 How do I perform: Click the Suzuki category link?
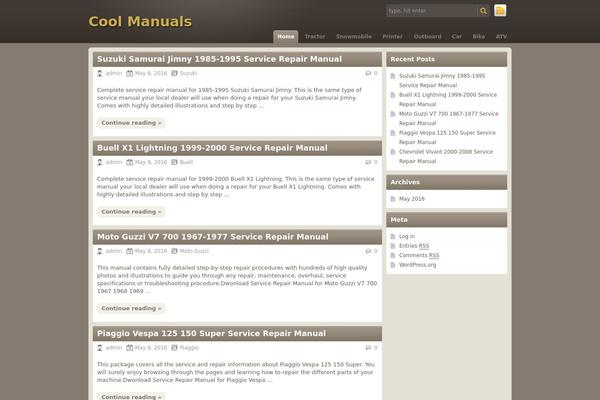pos(188,73)
